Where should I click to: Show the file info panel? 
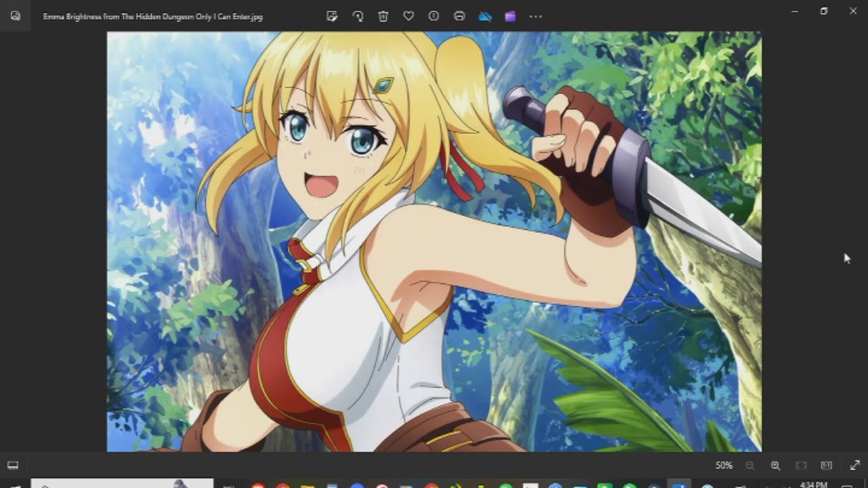(434, 16)
